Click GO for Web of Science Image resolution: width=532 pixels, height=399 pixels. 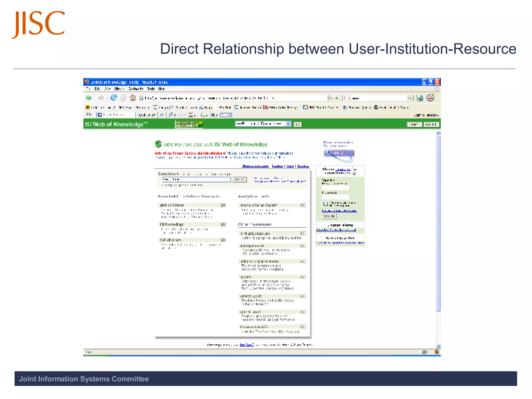click(x=223, y=205)
